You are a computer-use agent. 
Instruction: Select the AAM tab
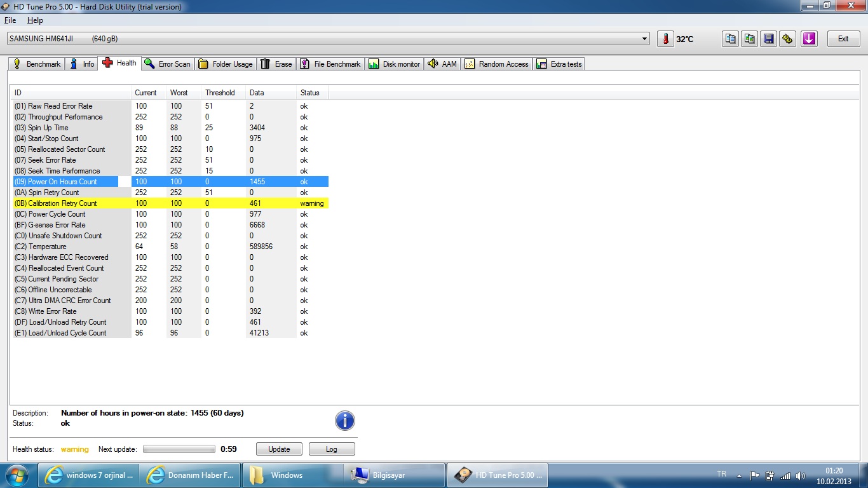(443, 64)
